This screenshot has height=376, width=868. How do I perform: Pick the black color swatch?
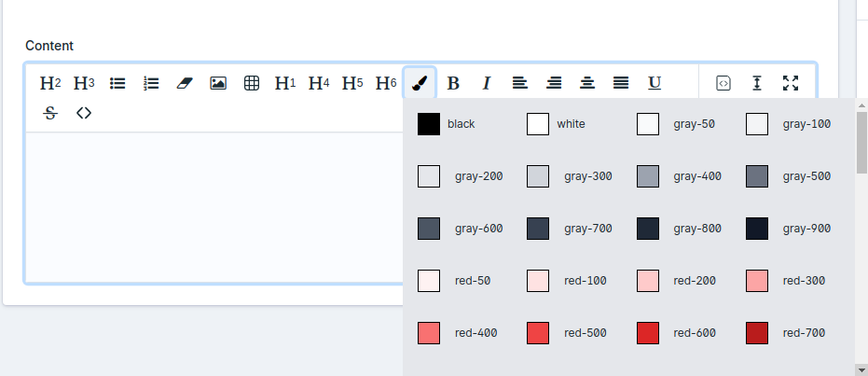click(429, 124)
